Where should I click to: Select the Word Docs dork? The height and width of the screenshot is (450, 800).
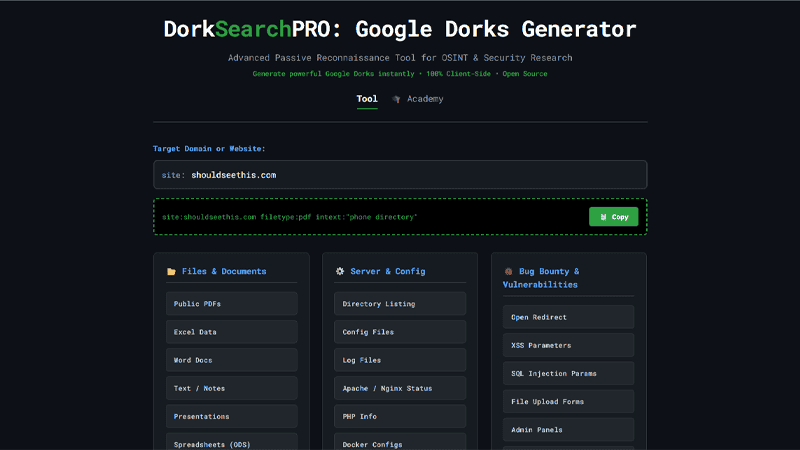tap(232, 360)
